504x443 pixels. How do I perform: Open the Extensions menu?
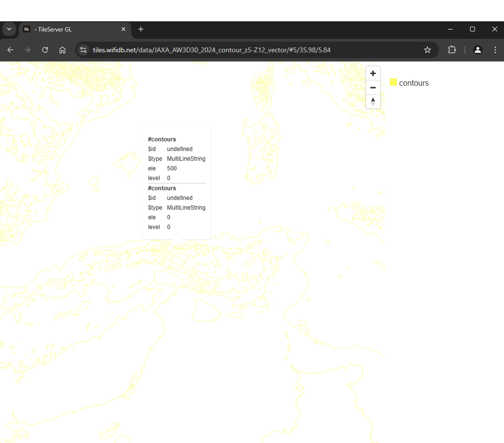[452, 50]
